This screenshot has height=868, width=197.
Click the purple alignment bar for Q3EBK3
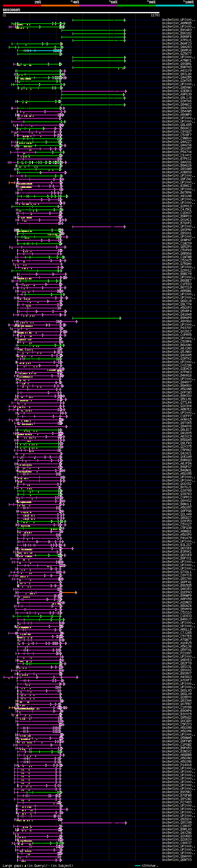[x=94, y=91]
